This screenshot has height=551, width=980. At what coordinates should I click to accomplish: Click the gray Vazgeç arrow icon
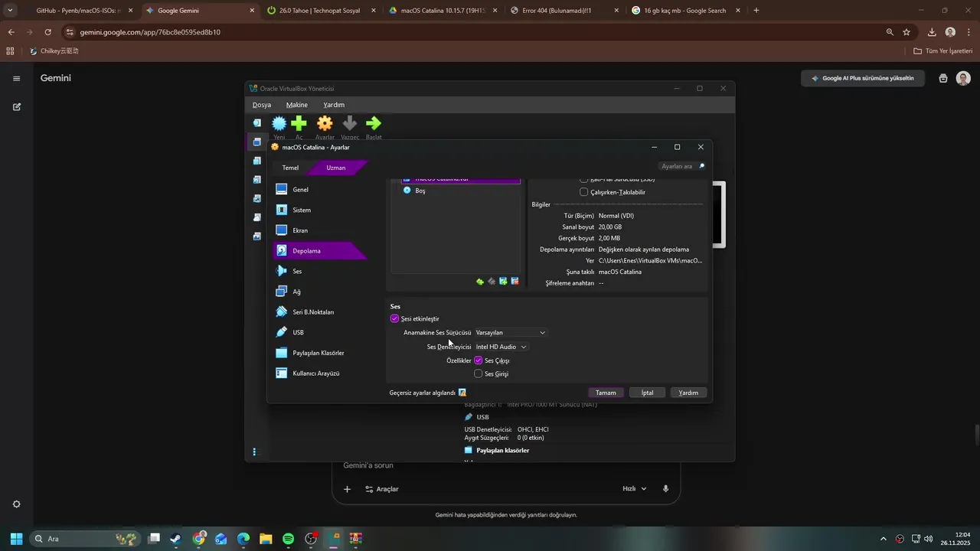[x=350, y=123]
